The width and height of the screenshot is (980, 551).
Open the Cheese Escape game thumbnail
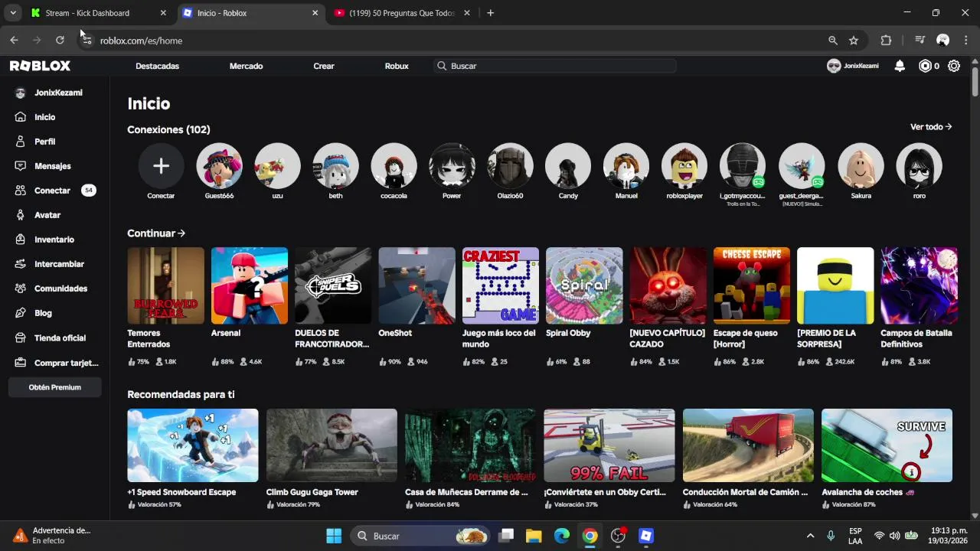coord(752,285)
